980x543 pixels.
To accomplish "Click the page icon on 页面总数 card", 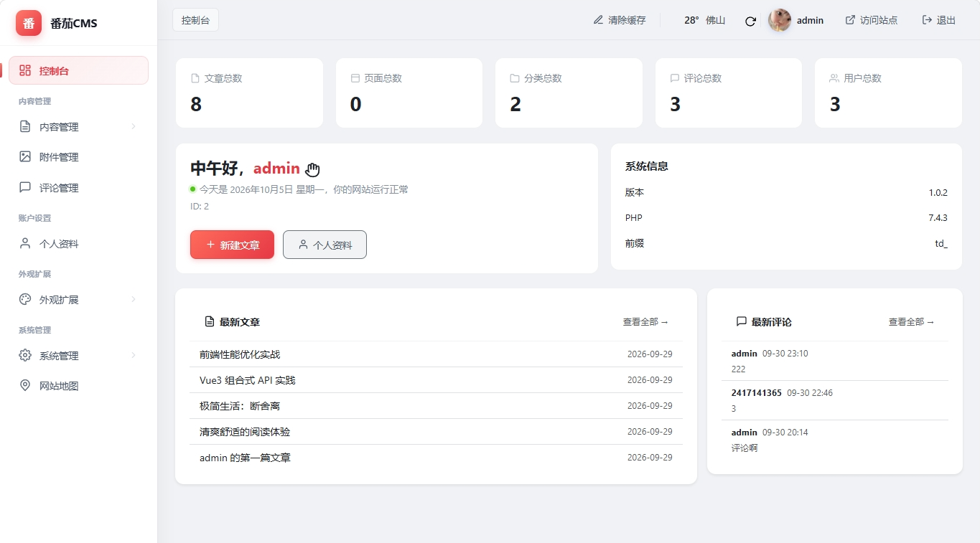I will tap(355, 78).
